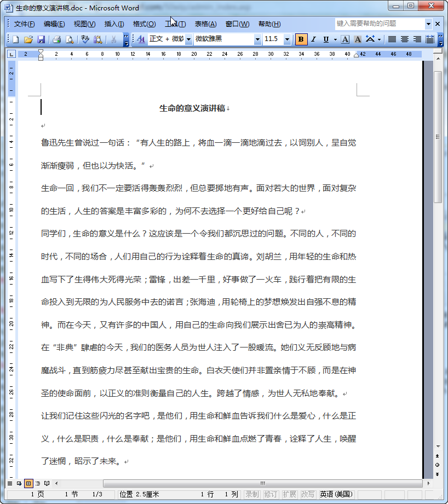448x504 pixels.
Task: Open the 插入 menu
Action: [114, 24]
